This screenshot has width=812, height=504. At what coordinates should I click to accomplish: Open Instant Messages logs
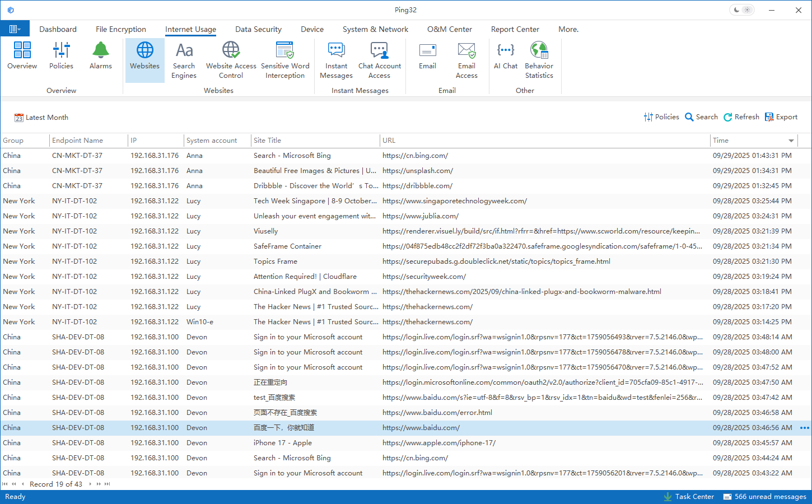tap(336, 60)
